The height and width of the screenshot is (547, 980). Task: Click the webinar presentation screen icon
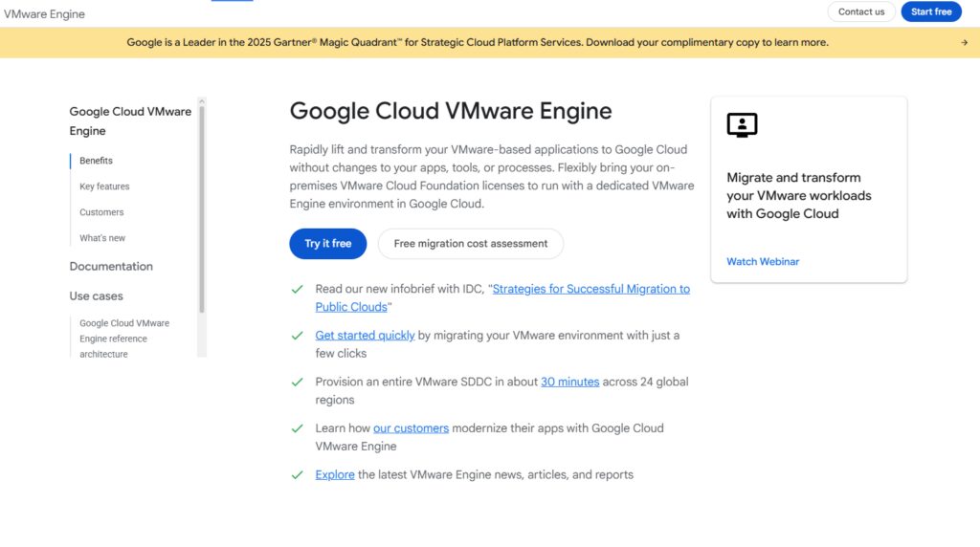point(742,125)
